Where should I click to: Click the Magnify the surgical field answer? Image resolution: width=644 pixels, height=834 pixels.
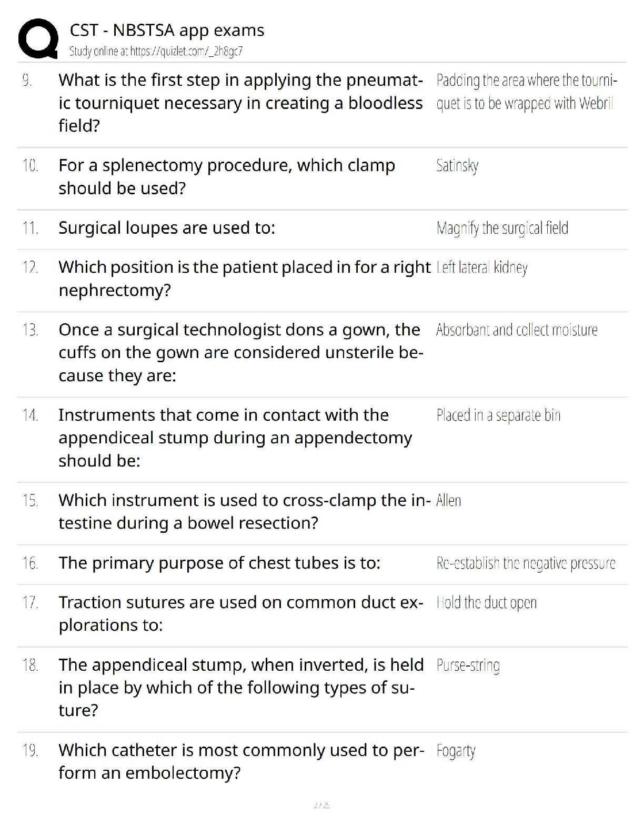(502, 228)
